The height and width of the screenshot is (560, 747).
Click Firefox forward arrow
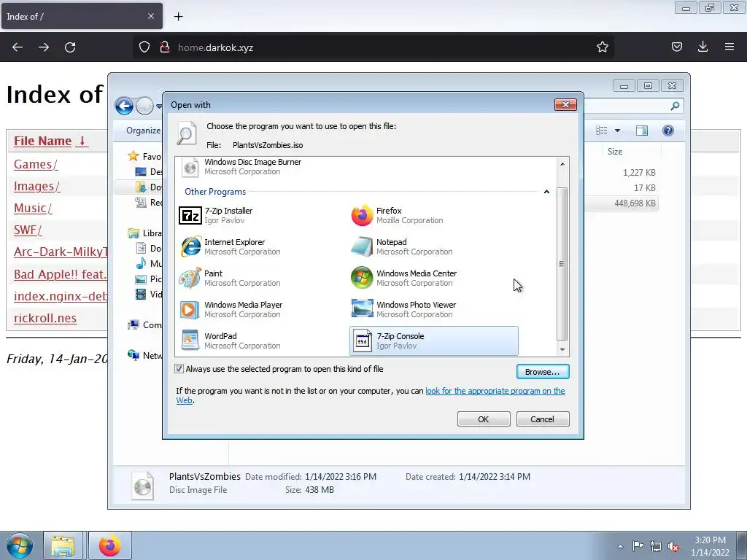coord(44,47)
